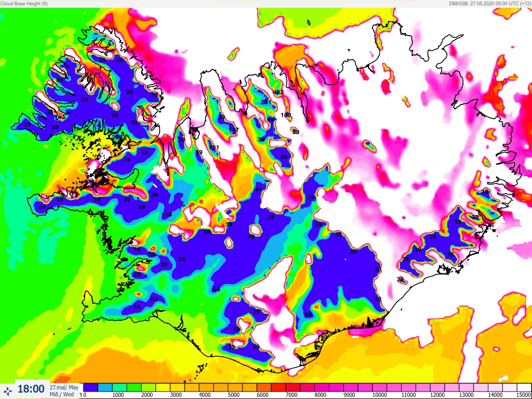Viewport: 532px width, 399px height.
Task: Click the 251 cloud base value on map
Action: 267,102
